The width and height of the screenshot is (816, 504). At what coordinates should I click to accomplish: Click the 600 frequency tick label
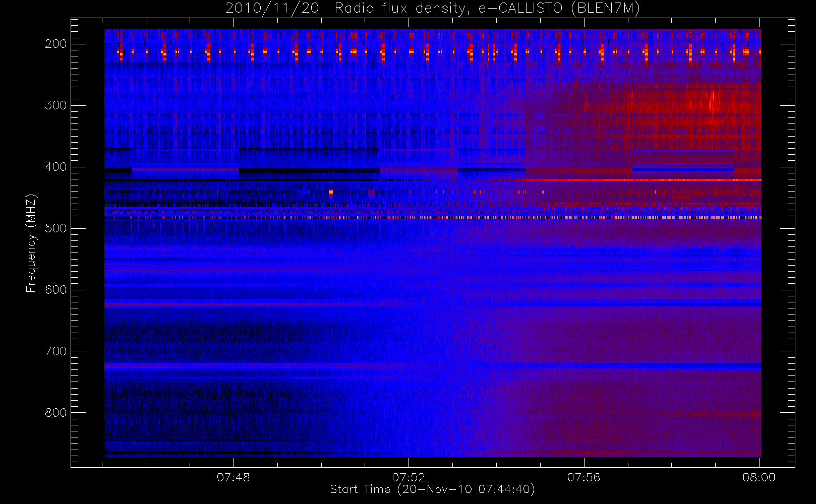[56, 290]
